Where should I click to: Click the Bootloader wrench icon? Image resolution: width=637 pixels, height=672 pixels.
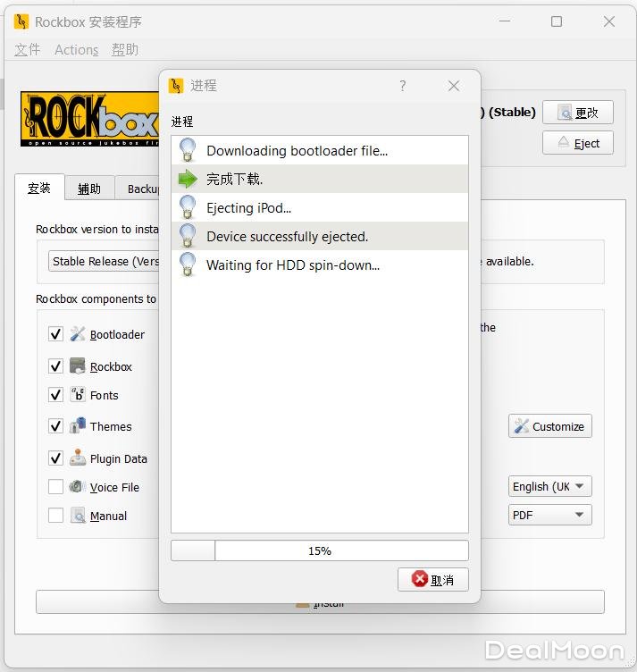coord(78,334)
